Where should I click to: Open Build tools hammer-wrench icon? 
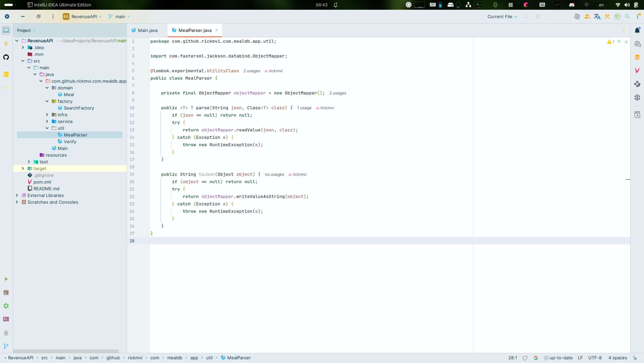pos(607,16)
